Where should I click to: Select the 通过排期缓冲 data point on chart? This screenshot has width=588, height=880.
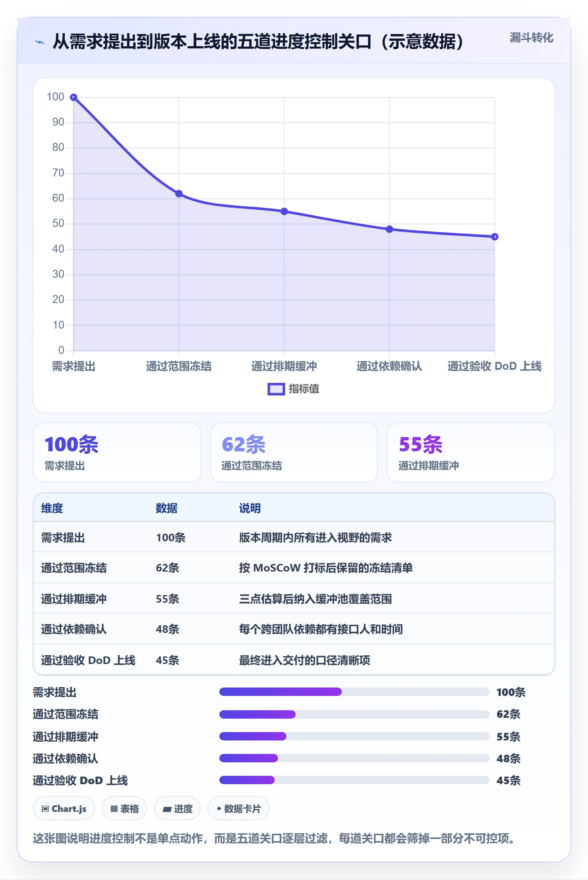tap(284, 211)
